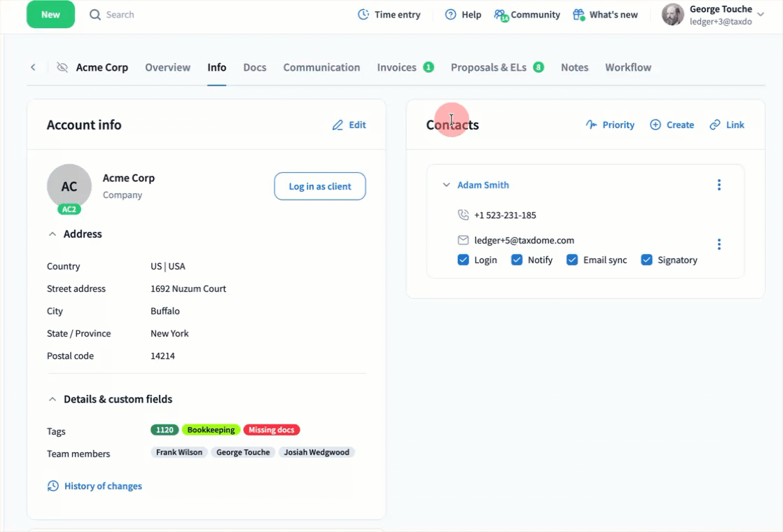The height and width of the screenshot is (532, 783).
Task: Open the Invoices tab
Action: click(396, 67)
